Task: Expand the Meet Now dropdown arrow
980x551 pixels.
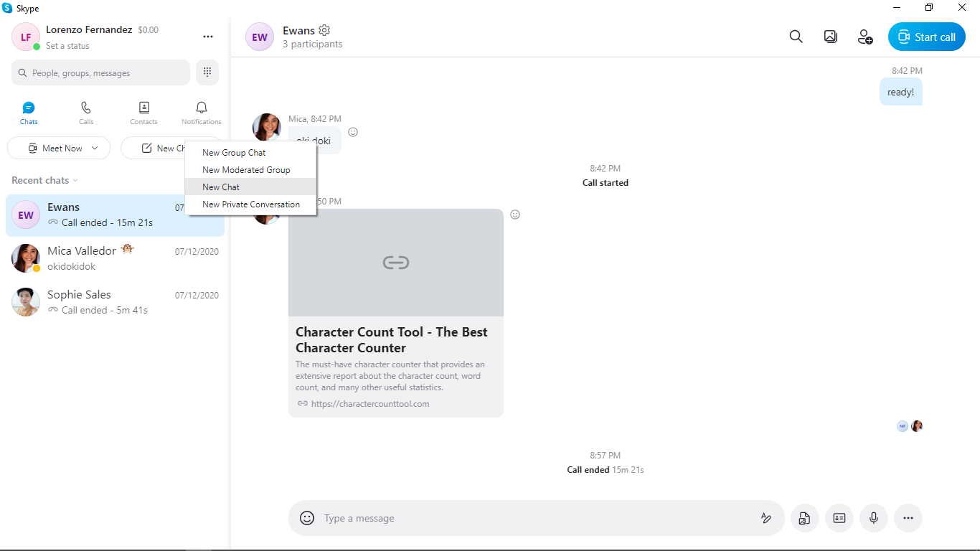Action: tap(95, 149)
